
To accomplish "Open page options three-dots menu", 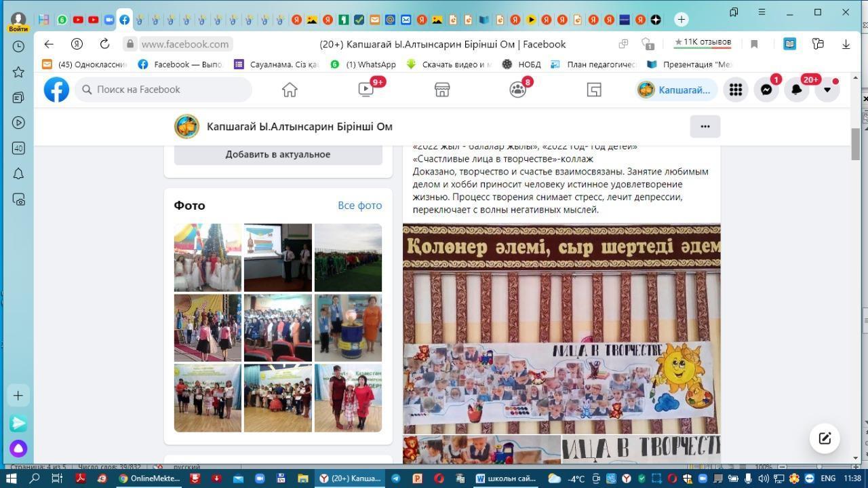I will coord(705,126).
